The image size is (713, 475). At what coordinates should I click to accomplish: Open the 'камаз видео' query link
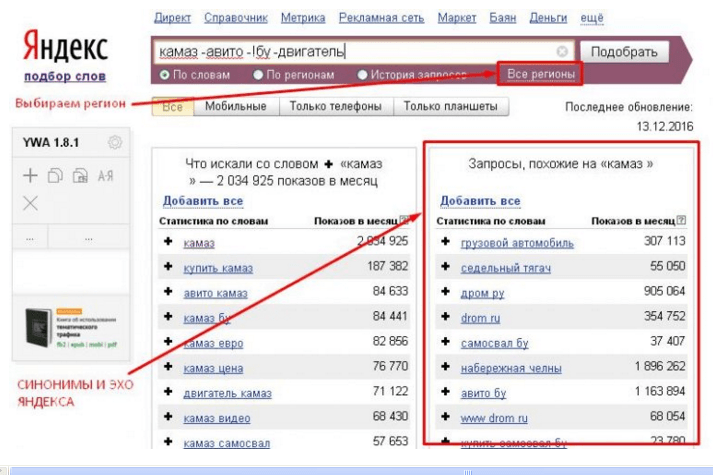(216, 419)
